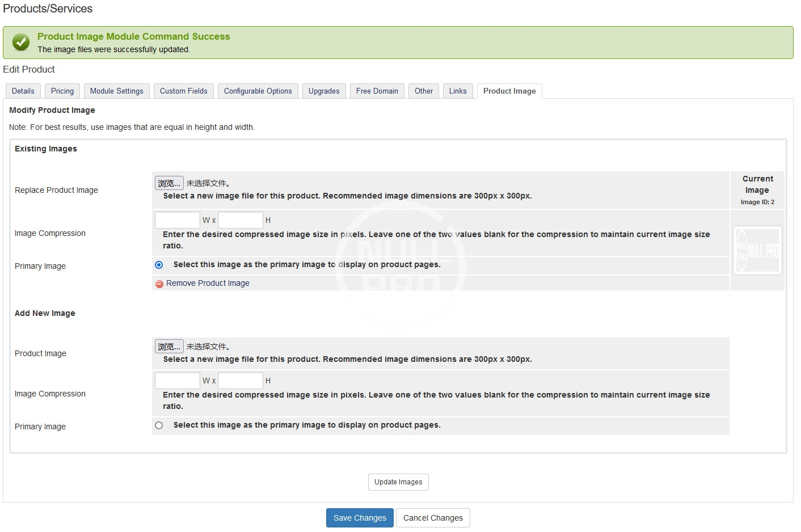
Task: Switch to the Upgrades tab
Action: coord(324,91)
